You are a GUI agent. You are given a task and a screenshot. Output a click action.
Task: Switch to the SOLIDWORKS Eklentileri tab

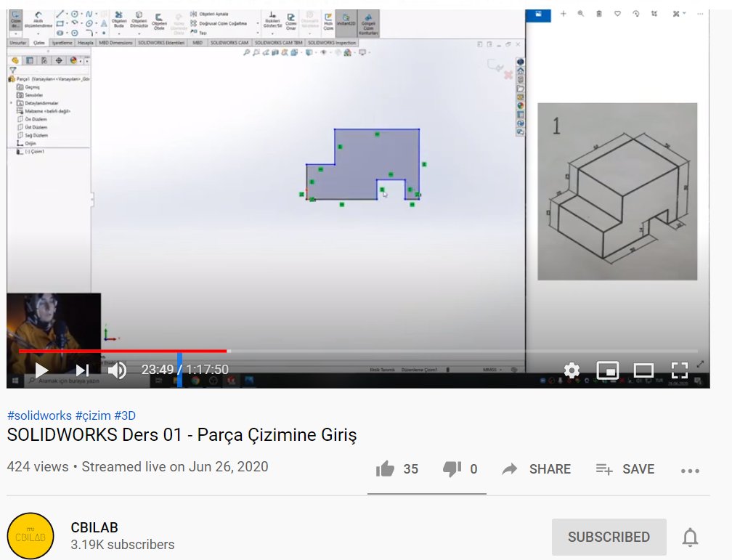[x=161, y=43]
